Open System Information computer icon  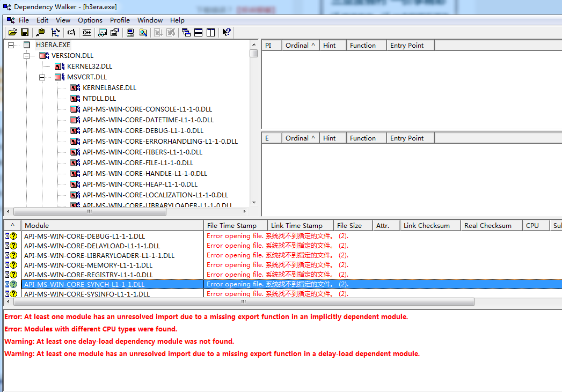(x=130, y=33)
